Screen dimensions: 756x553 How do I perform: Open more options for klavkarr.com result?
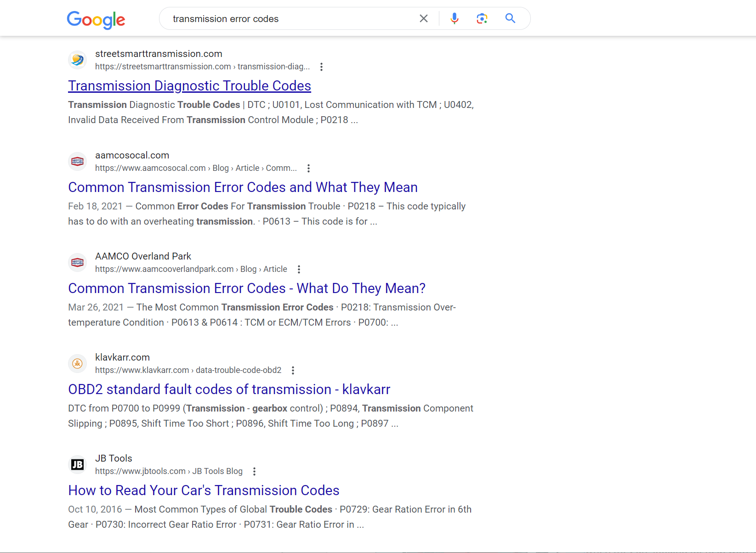tap(293, 371)
